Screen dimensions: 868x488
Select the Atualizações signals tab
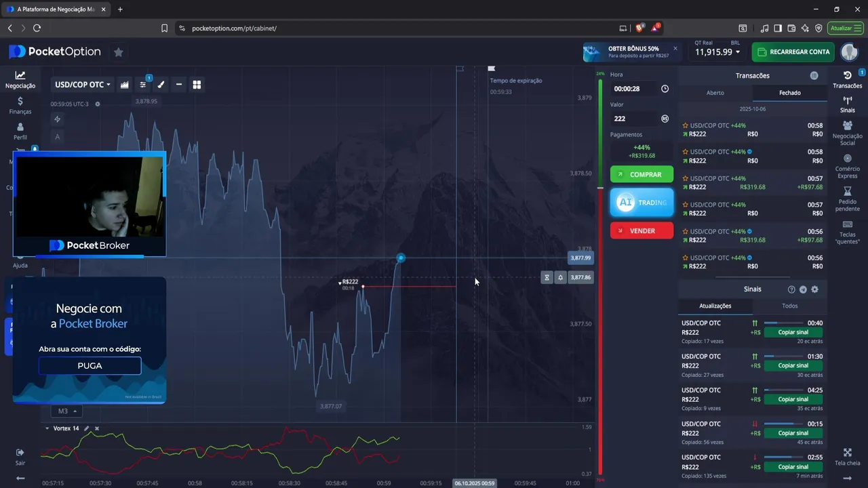(715, 306)
